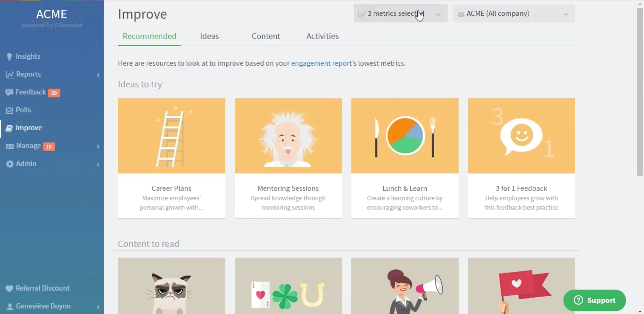Follow the engagement report link

[321, 63]
